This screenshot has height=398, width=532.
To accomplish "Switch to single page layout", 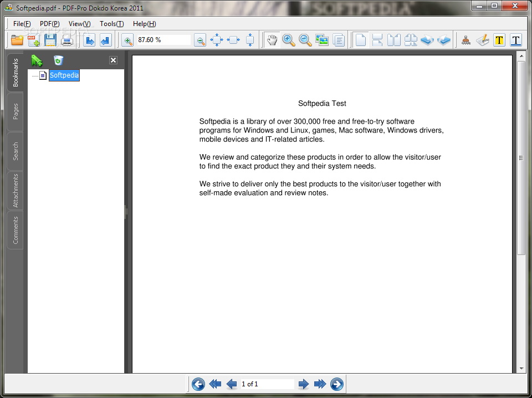I will click(361, 40).
